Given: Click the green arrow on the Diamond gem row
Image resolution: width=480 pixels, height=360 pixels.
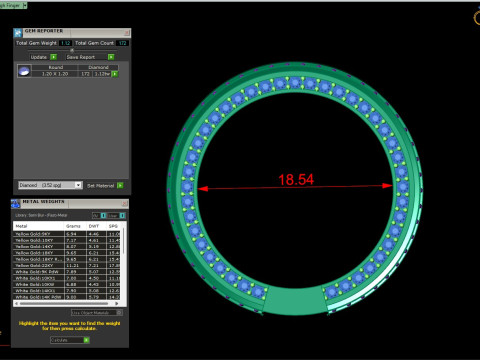Looking at the screenshot, I should (115, 74).
